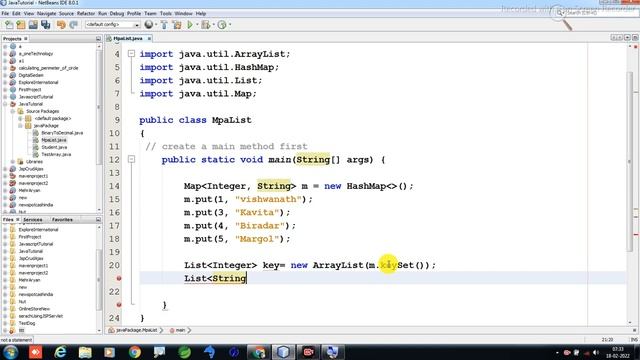Click the browser globe icon in toolbar
Viewport: 640px width, 360px height.
pyautogui.click(x=149, y=25)
